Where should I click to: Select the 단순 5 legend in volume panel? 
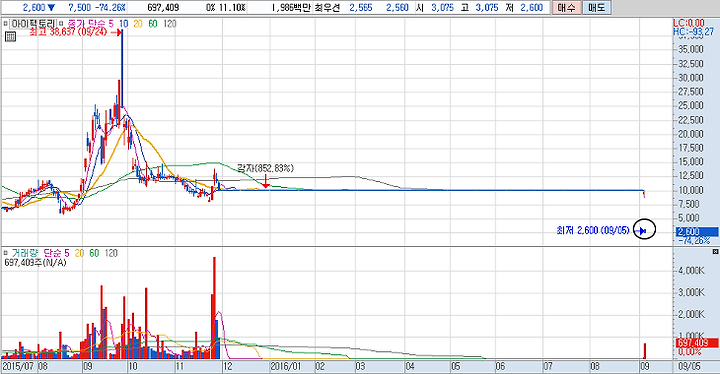pos(56,253)
